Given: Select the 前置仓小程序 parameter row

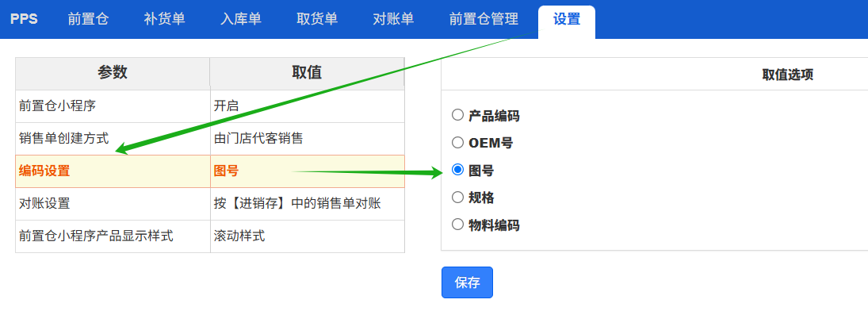Looking at the screenshot, I should (210, 106).
